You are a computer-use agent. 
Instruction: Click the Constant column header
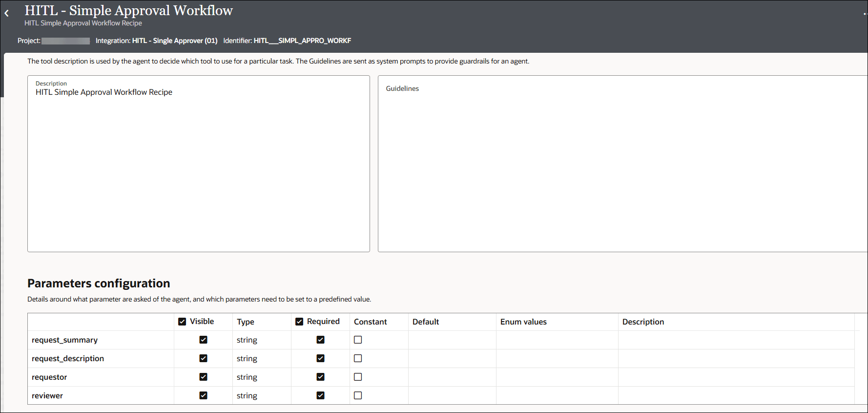tap(370, 322)
